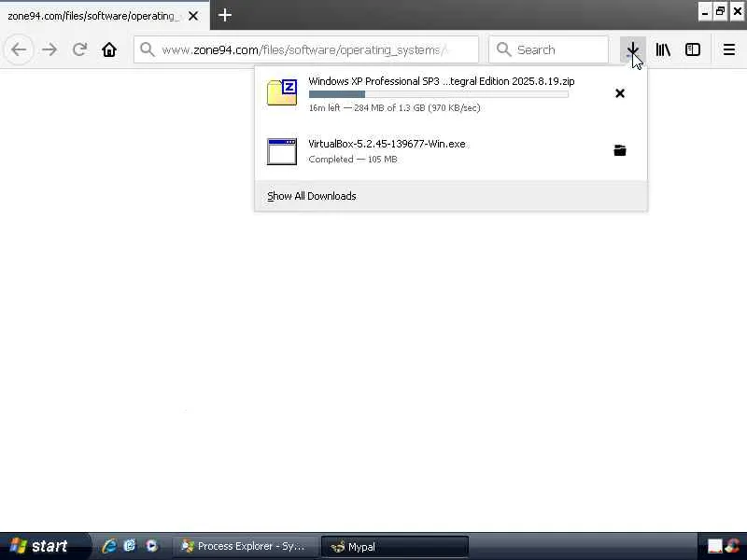Click the 'Completed — 105 MB' status

(353, 159)
